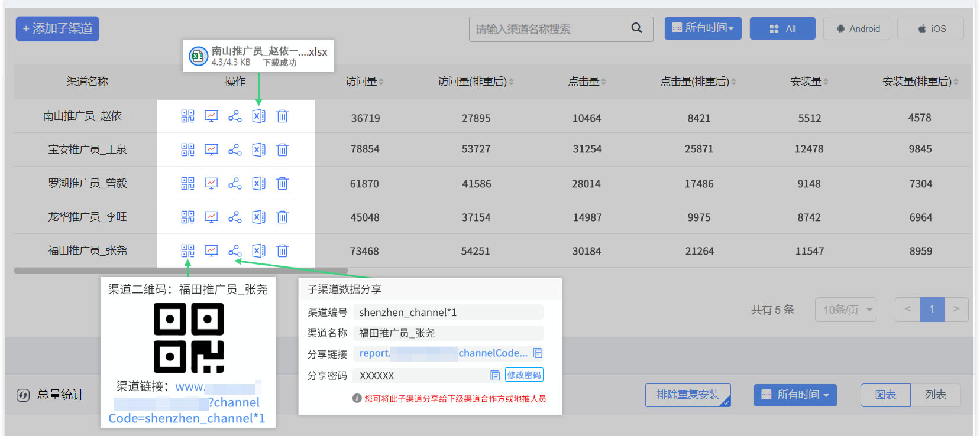Open QR code for 罗湖推广员_曾毅

(187, 184)
